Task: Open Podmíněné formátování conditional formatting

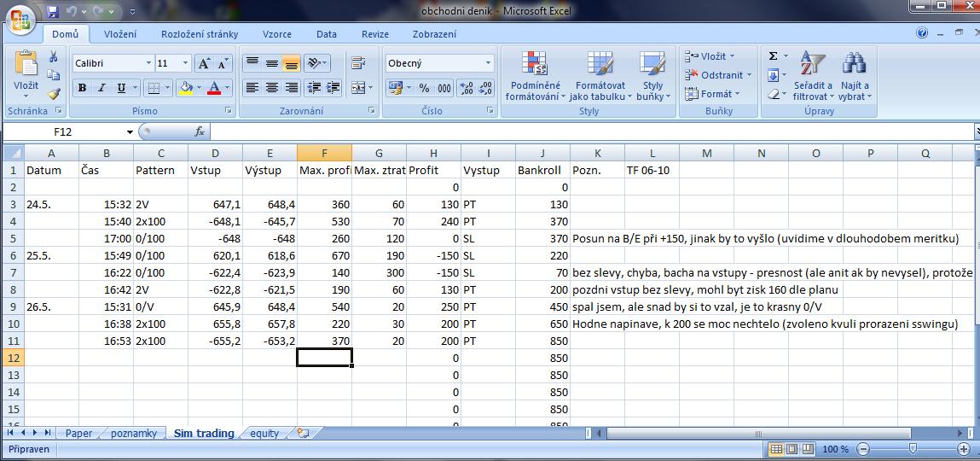Action: click(x=535, y=76)
